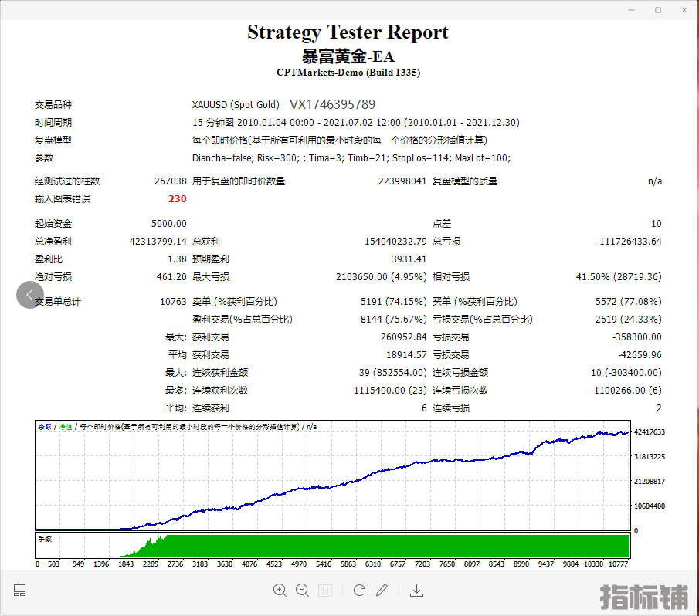Rotate the image clockwise

pos(359,591)
